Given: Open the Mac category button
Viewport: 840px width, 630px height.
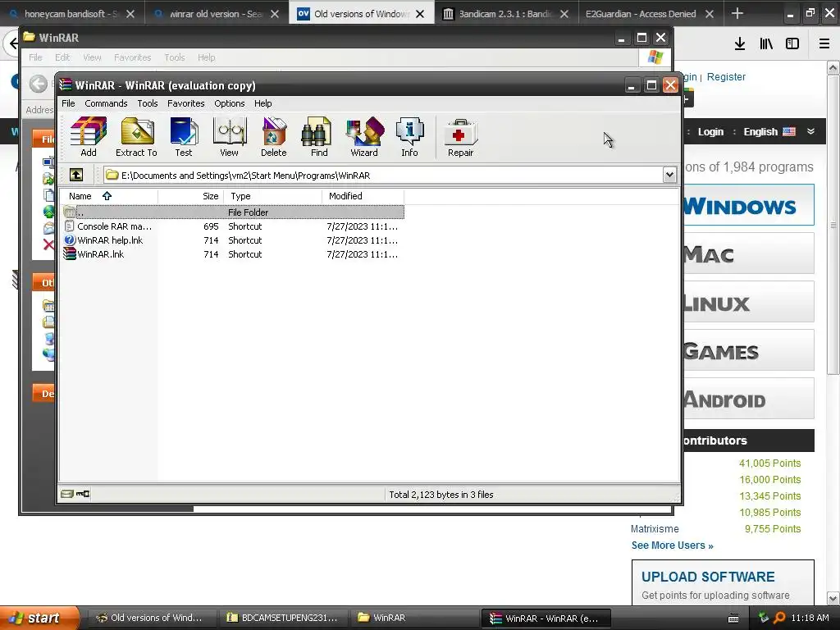Looking at the screenshot, I should (748, 254).
